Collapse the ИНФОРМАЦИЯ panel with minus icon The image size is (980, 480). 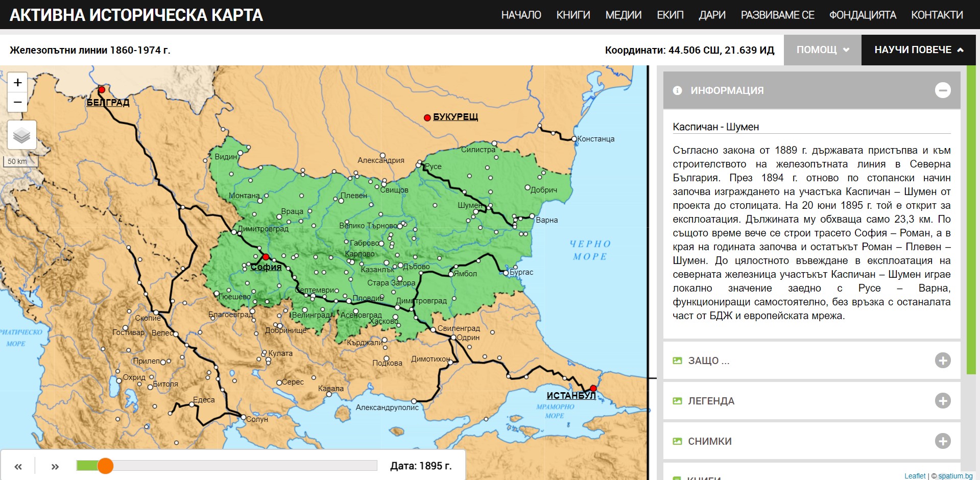(x=942, y=90)
